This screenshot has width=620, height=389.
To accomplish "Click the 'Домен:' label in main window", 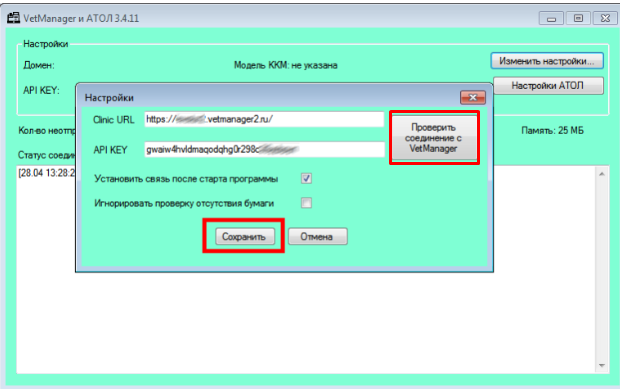I will pyautogui.click(x=39, y=65).
